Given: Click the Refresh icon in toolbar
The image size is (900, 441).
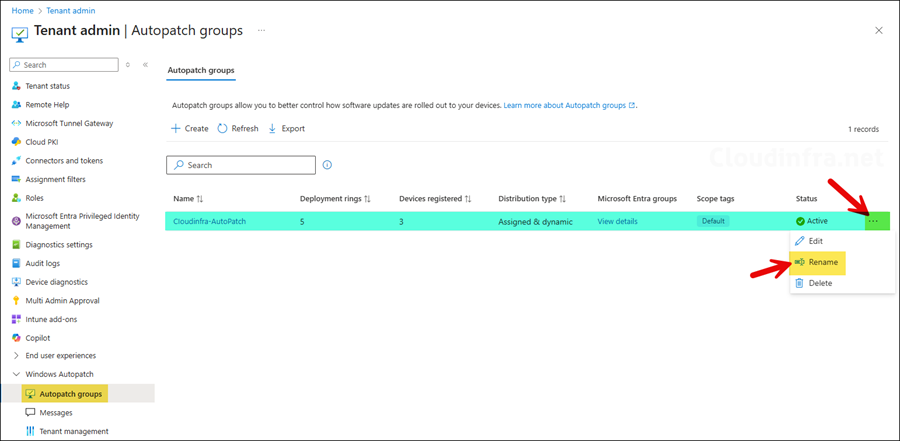Looking at the screenshot, I should pyautogui.click(x=222, y=129).
